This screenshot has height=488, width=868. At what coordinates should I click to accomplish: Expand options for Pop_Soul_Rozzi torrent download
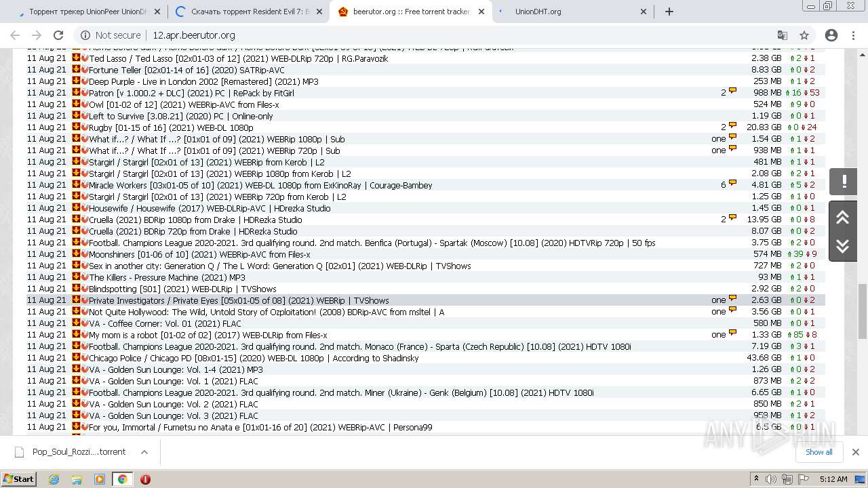click(144, 452)
